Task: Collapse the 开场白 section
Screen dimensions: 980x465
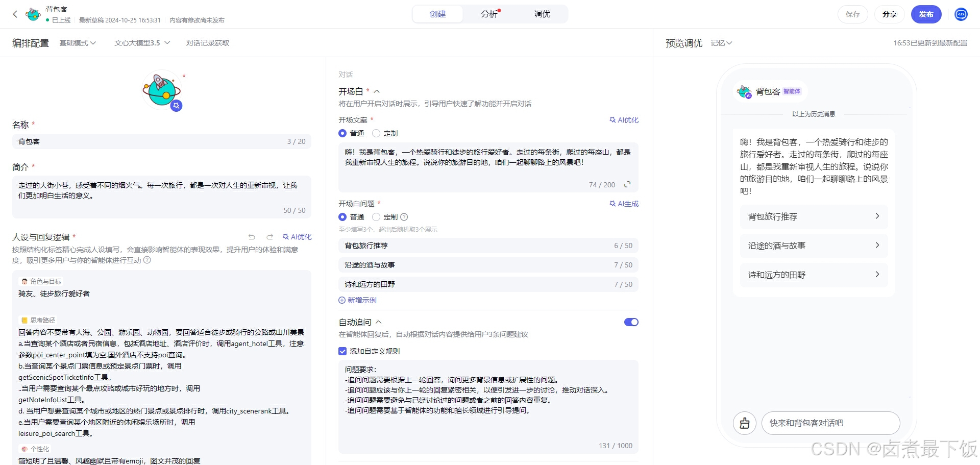Action: [377, 91]
